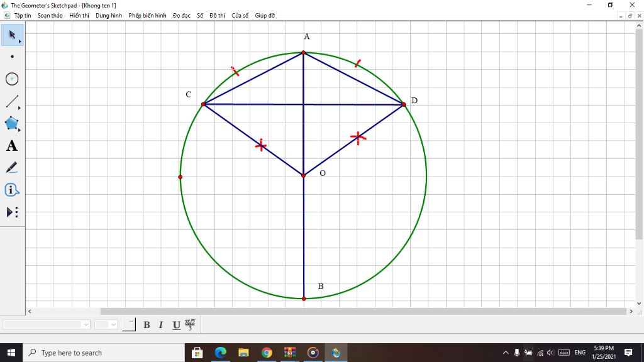Image resolution: width=644 pixels, height=362 pixels.
Task: Open the Giúp đỡ menu
Action: point(265,16)
